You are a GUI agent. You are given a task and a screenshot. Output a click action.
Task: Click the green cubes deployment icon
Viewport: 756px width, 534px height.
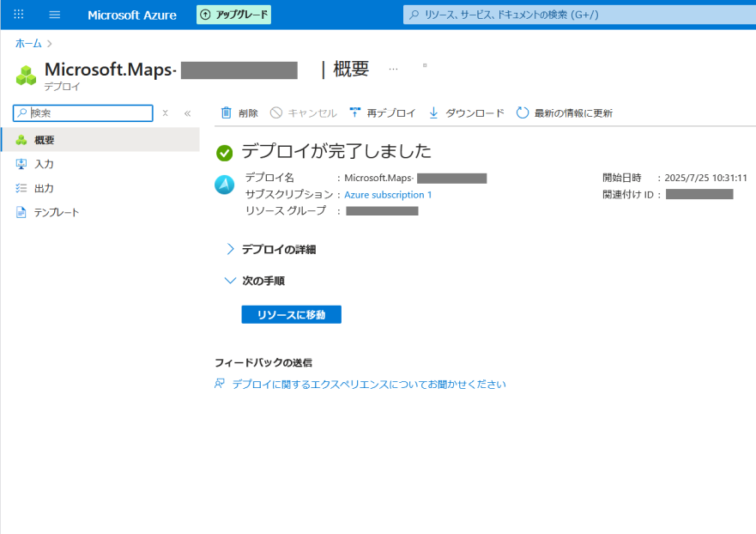[26, 76]
